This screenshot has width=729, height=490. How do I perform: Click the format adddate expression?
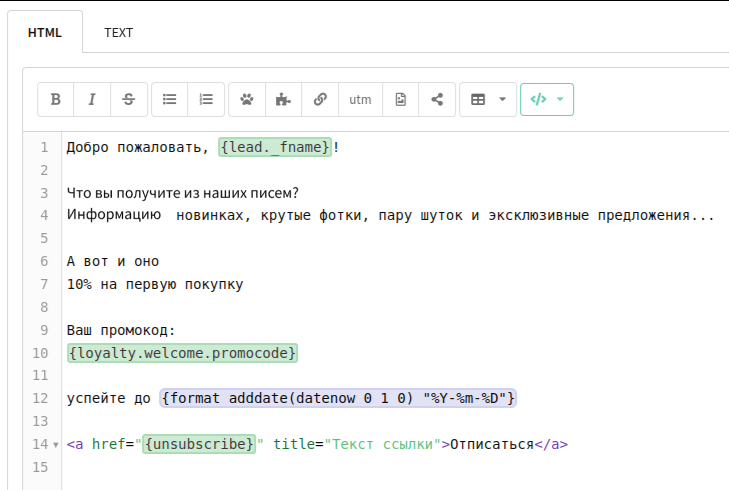pyautogui.click(x=338, y=398)
